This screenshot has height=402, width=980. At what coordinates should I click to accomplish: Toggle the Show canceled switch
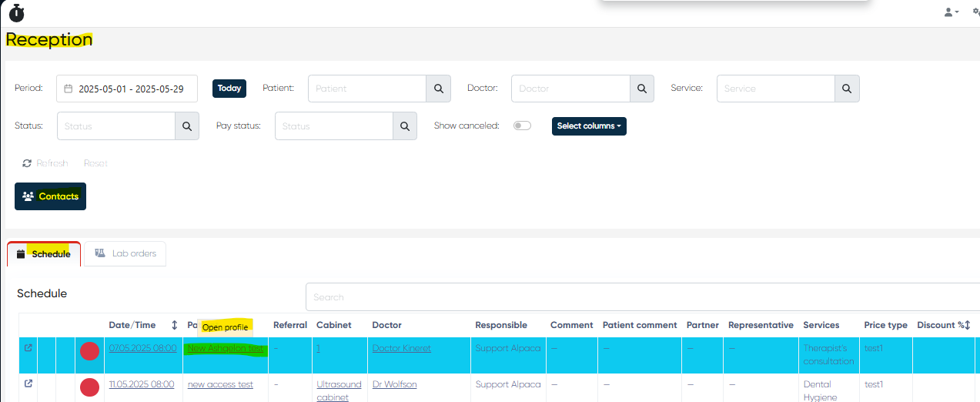522,126
